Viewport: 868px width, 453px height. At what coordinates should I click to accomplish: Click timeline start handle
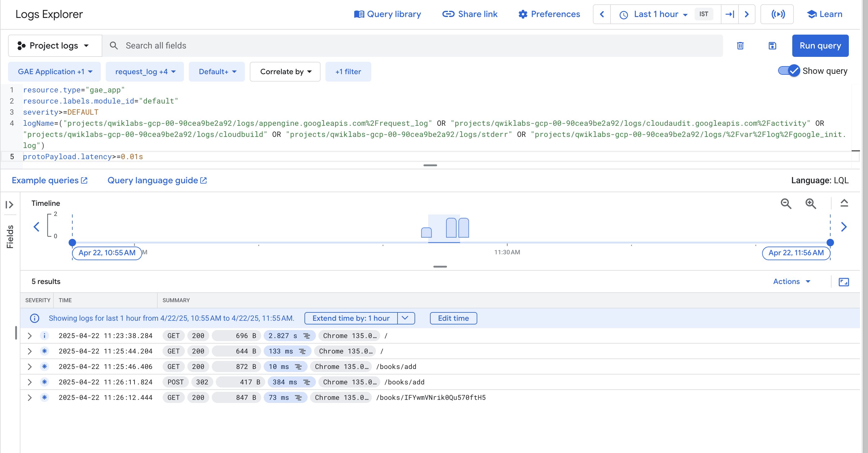(72, 243)
